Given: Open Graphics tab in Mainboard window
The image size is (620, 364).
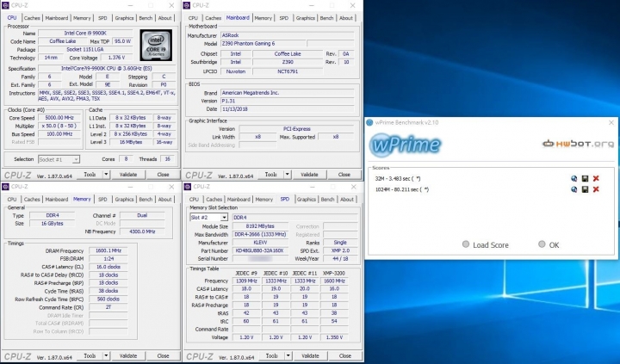Looking at the screenshot, I should click(305, 18).
